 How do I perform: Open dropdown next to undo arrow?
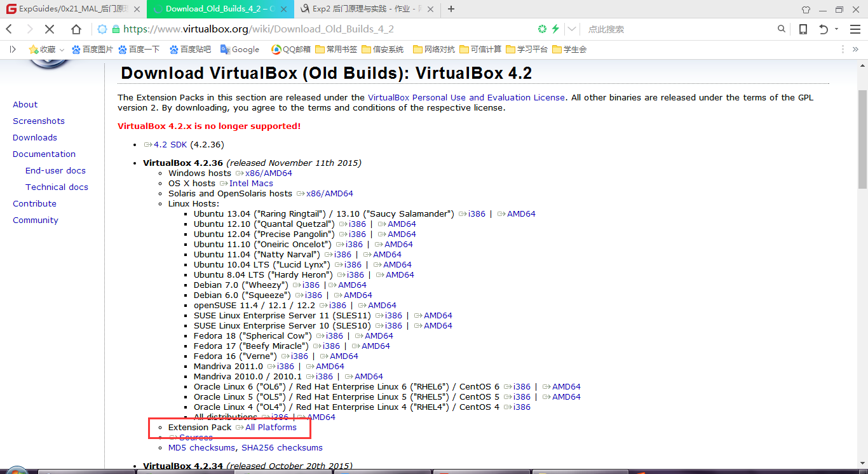coord(836,29)
